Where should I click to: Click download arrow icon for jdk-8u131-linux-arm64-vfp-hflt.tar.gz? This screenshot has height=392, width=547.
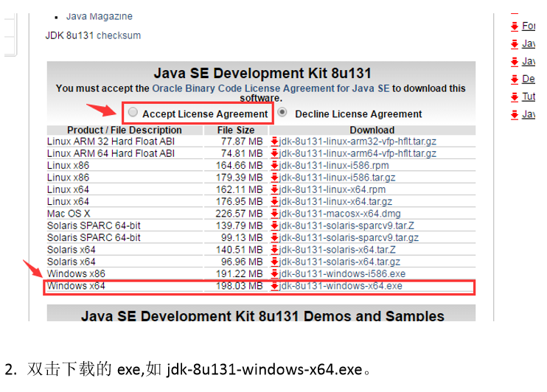[x=274, y=153]
